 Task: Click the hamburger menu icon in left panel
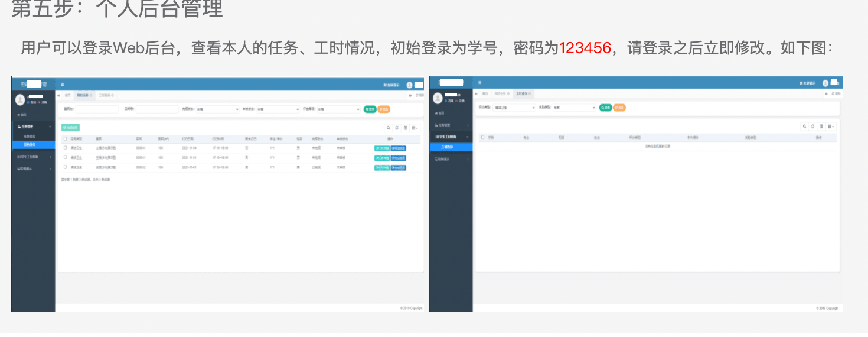click(62, 85)
